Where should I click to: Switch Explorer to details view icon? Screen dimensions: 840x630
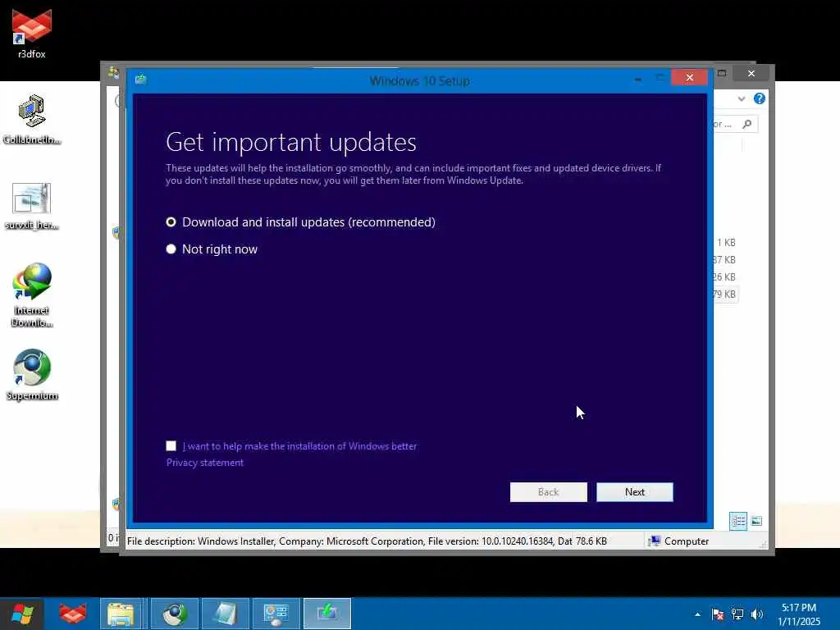738,521
